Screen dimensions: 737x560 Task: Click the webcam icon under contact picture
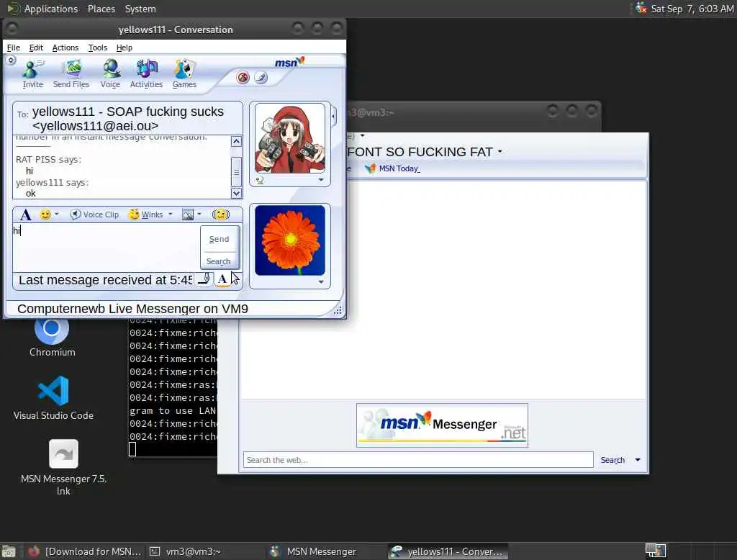[x=260, y=180]
